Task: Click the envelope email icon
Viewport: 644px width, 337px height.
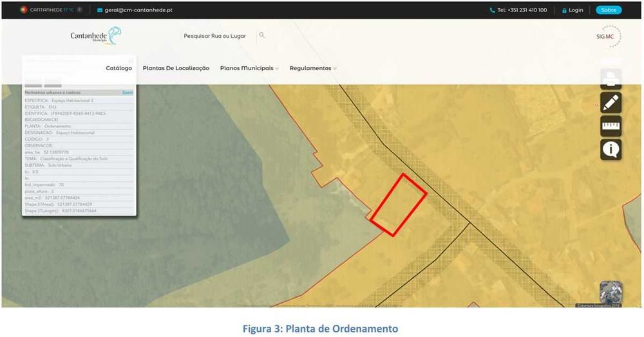Action: (99, 10)
